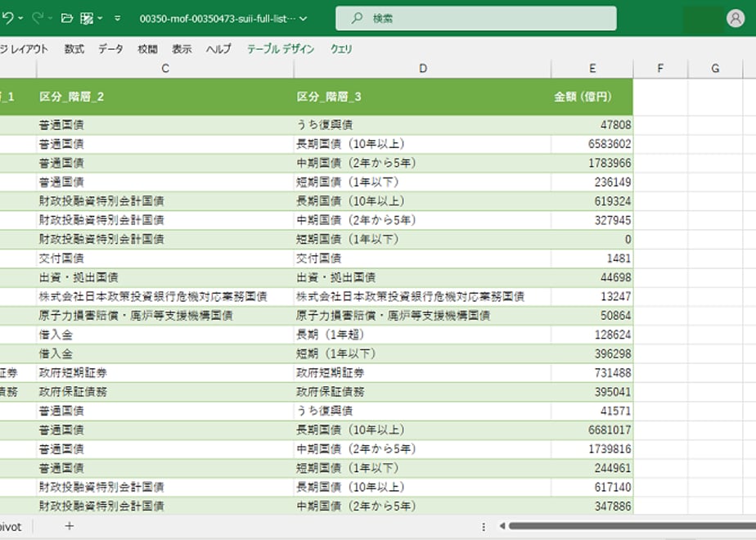This screenshot has width=756, height=540.
Task: Select the cell with value 619324
Action: coord(592,201)
